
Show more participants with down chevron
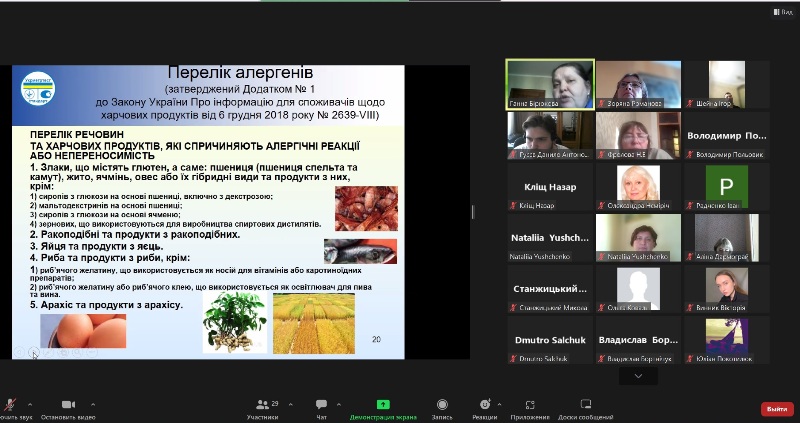coord(638,375)
